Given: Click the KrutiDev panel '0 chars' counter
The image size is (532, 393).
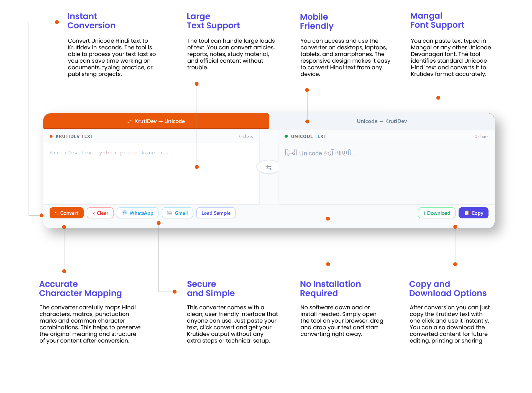Looking at the screenshot, I should (246, 136).
